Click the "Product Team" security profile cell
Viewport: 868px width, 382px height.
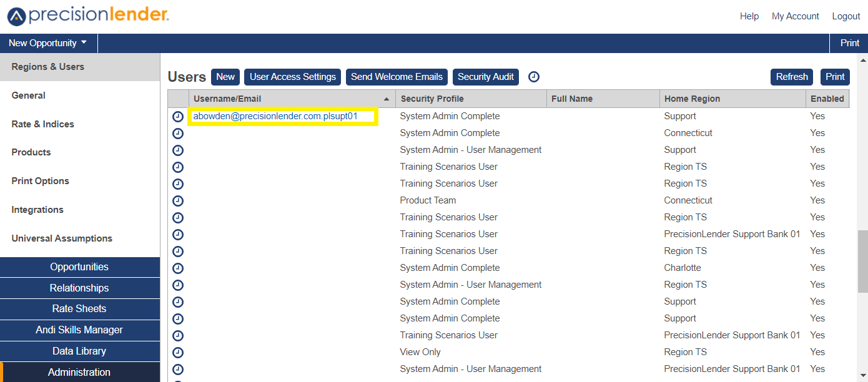point(428,200)
